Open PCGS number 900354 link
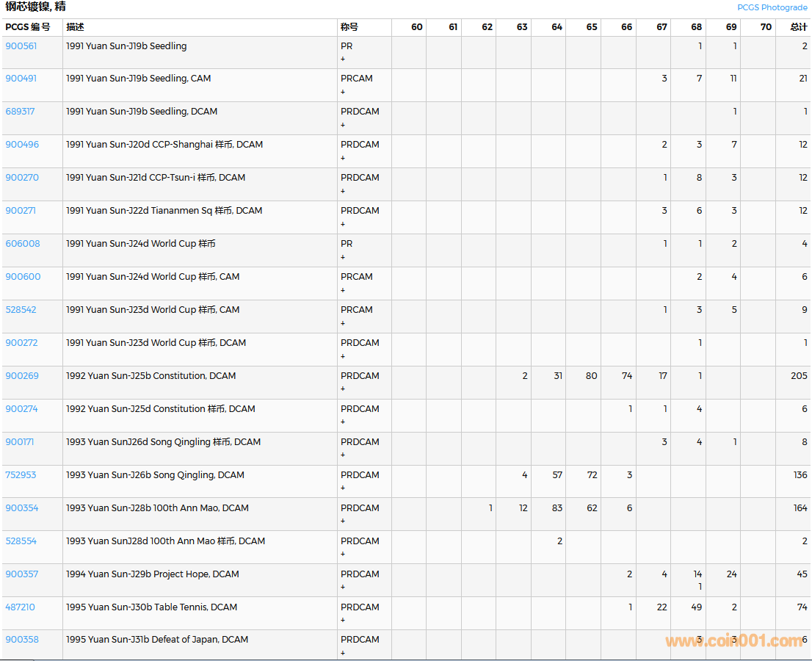 22,508
